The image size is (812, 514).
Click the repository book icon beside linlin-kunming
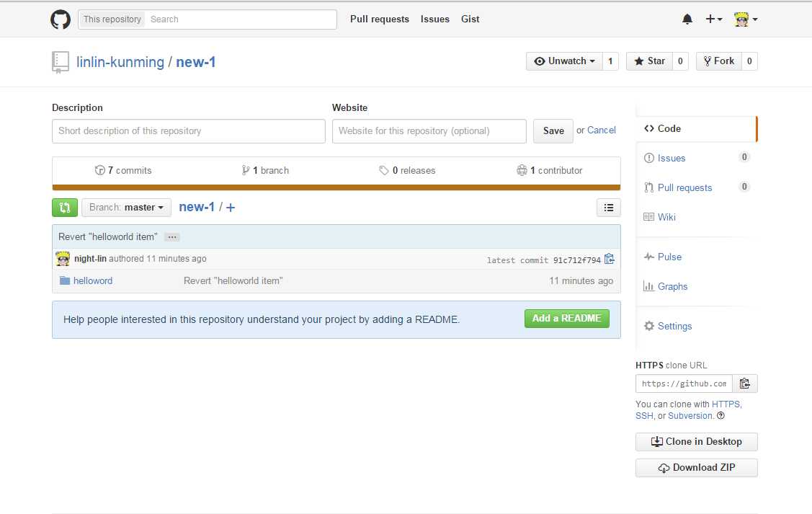[x=60, y=62]
